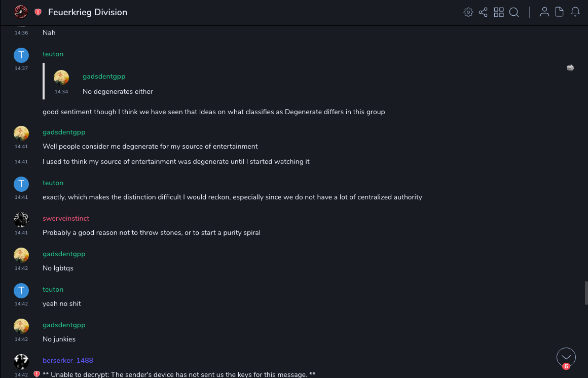
Task: Click the undecryptable message warning shield icon
Action: click(36, 374)
